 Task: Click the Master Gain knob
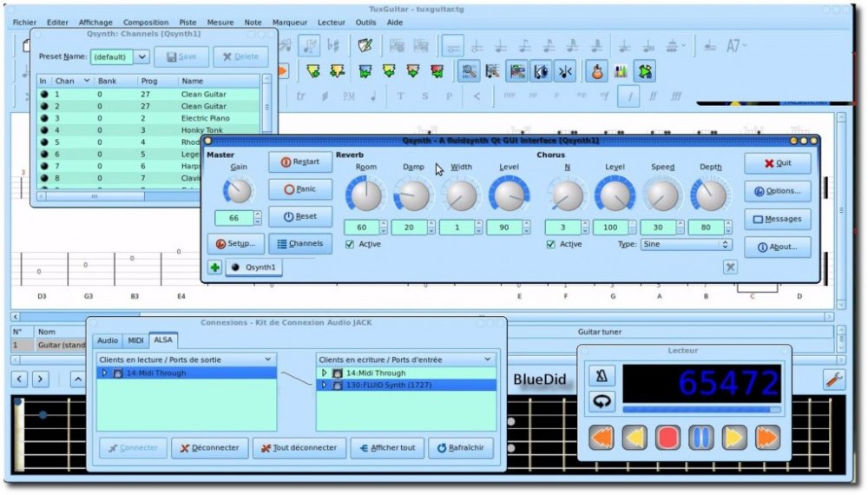(x=238, y=191)
